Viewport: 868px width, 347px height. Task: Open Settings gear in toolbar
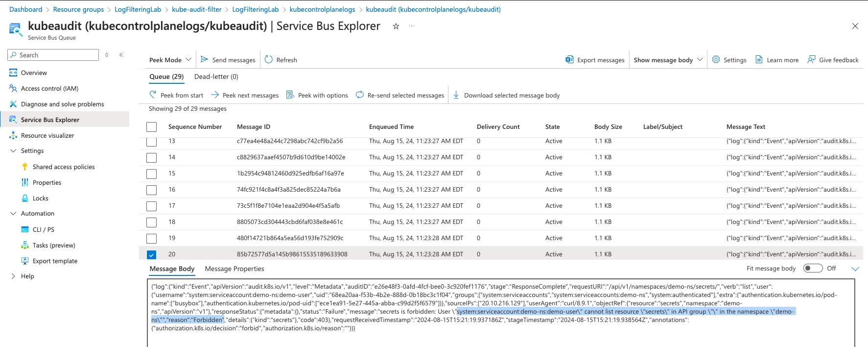716,60
